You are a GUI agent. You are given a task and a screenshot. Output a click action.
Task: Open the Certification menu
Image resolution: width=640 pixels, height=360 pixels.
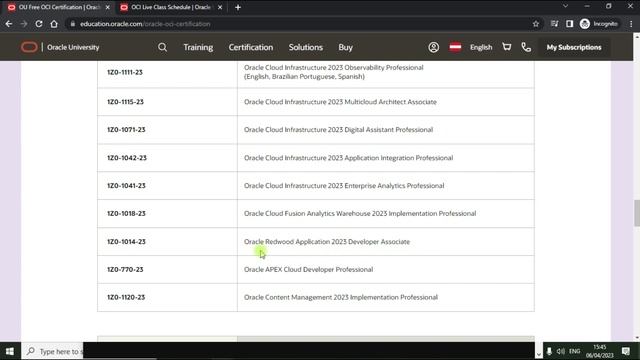point(251,47)
